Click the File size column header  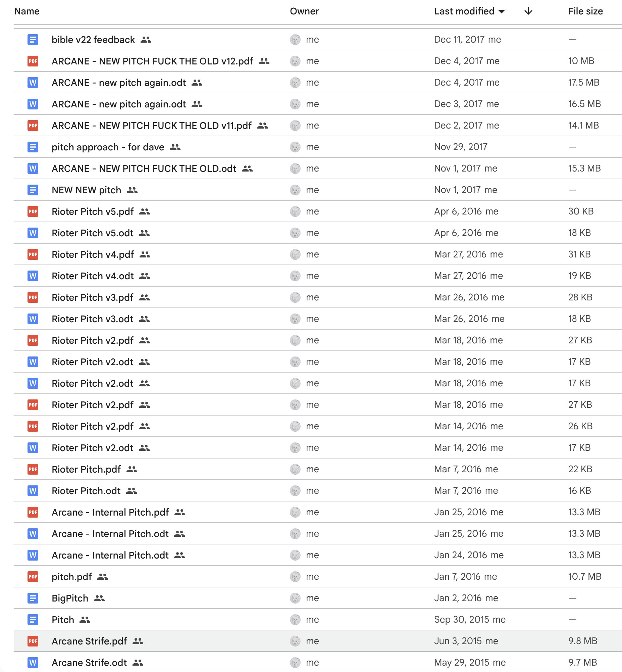click(585, 11)
